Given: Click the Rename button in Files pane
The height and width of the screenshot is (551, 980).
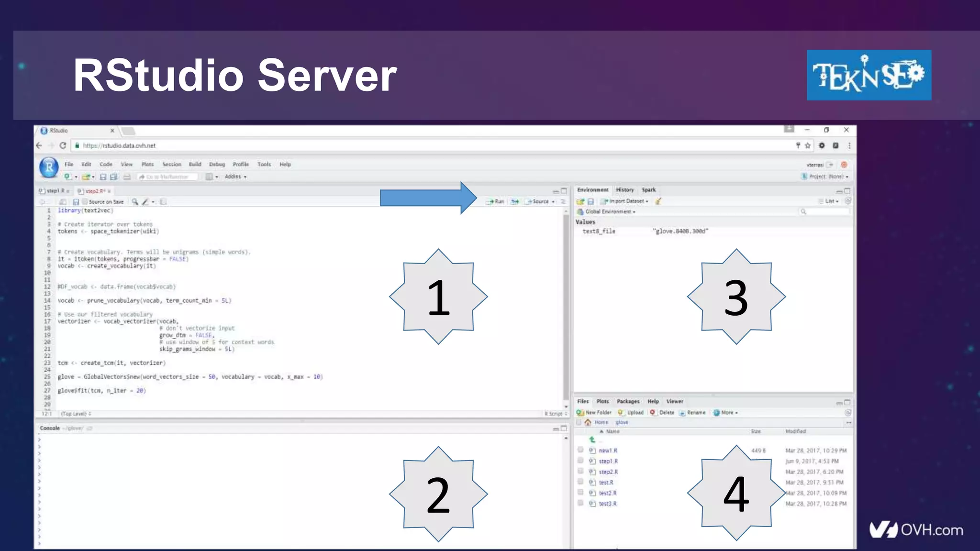Looking at the screenshot, I should [692, 412].
